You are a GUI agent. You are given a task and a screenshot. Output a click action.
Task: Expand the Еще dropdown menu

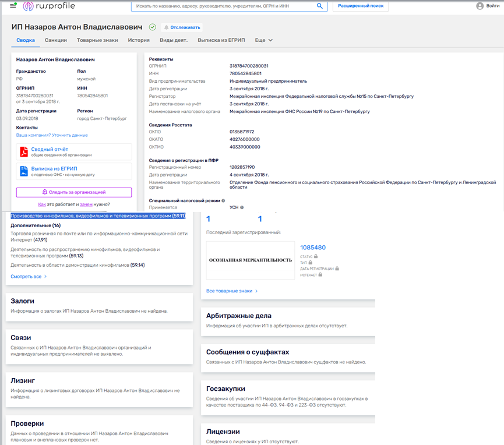click(264, 40)
